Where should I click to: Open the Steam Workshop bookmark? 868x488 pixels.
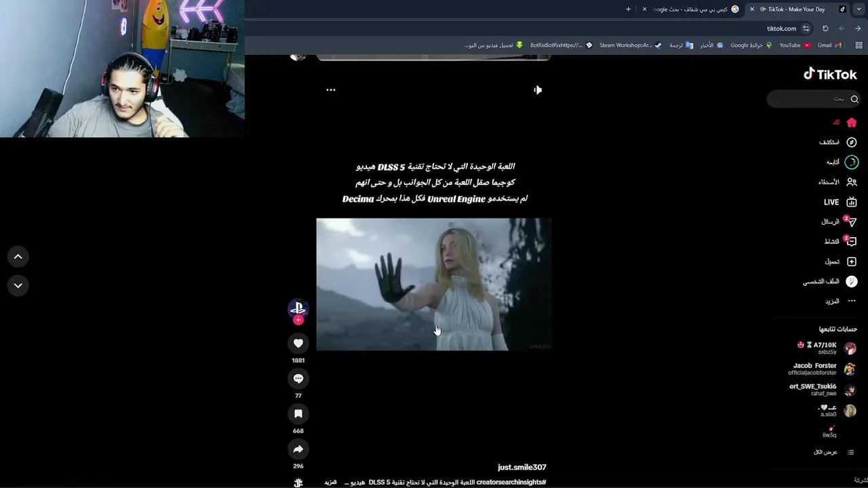point(630,45)
